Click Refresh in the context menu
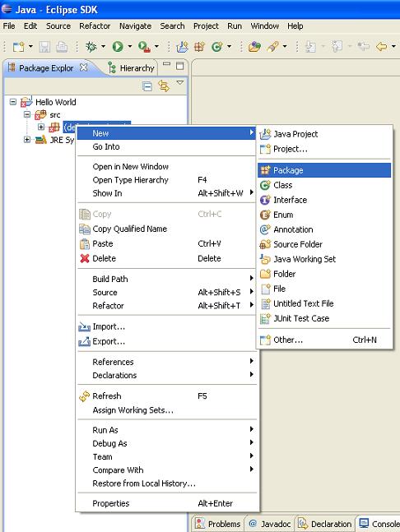Image resolution: width=400 pixels, height=532 pixels. point(166,396)
